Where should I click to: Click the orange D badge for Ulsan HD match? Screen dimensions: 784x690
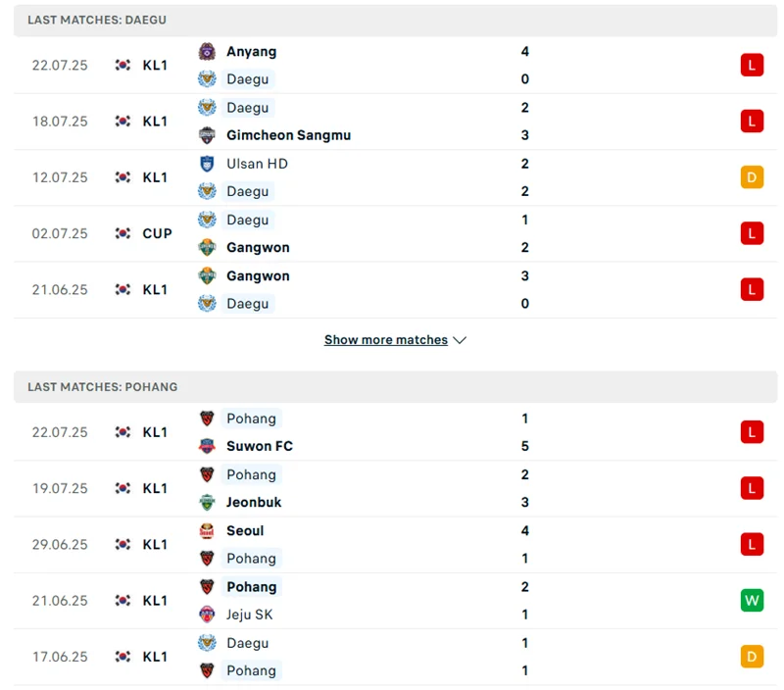coord(752,177)
